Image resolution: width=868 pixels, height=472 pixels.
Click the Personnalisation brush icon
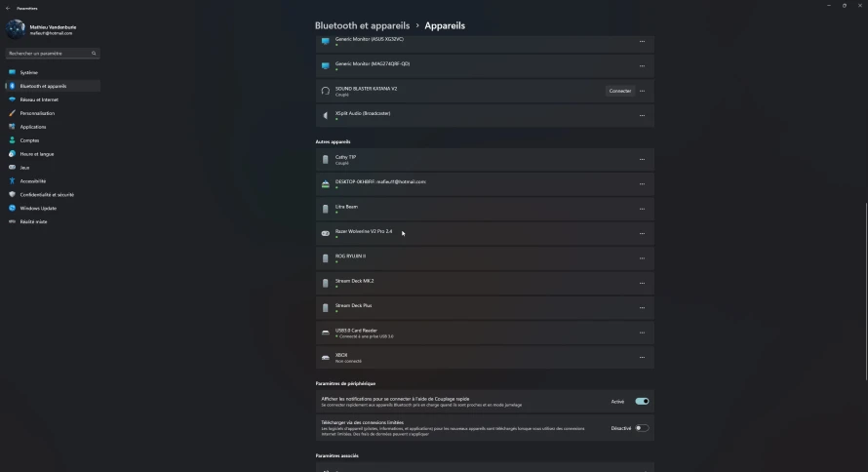[12, 113]
